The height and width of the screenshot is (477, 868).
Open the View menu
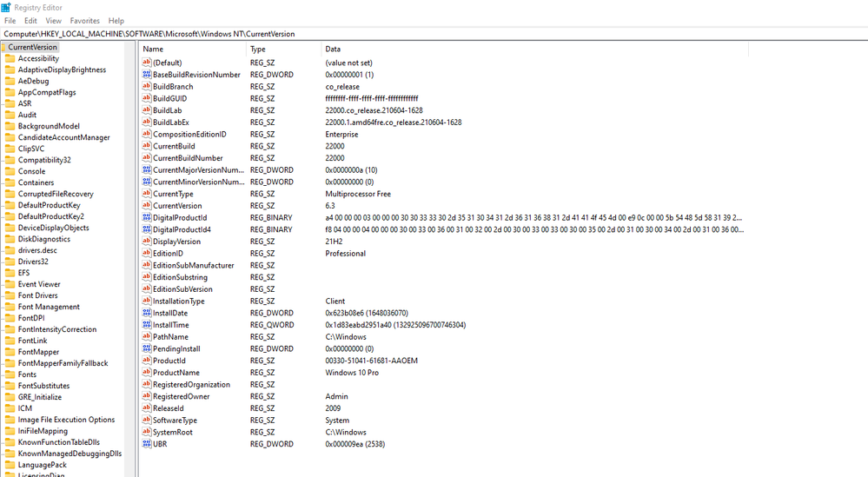[53, 21]
